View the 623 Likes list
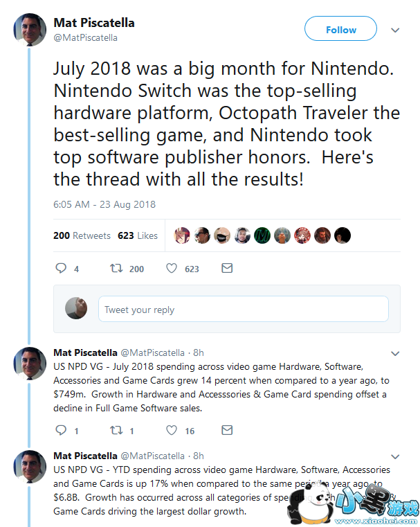This screenshot has height=527, width=420. (138, 235)
